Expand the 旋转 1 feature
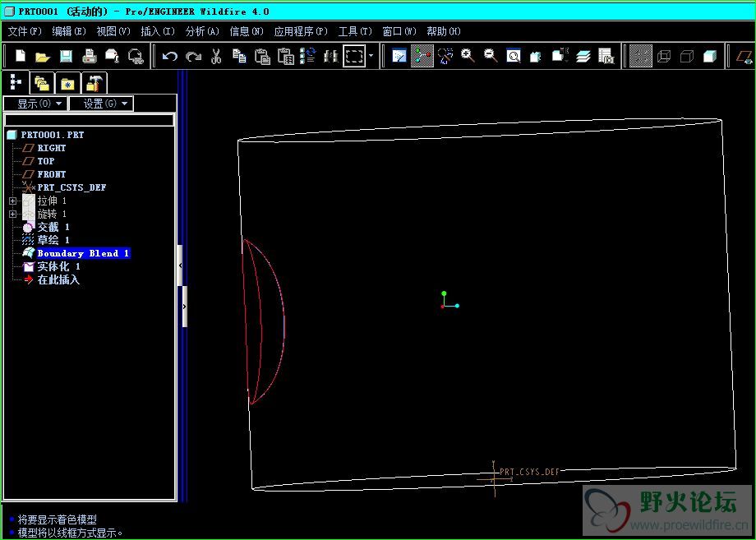This screenshot has height=540, width=756. pos(12,214)
